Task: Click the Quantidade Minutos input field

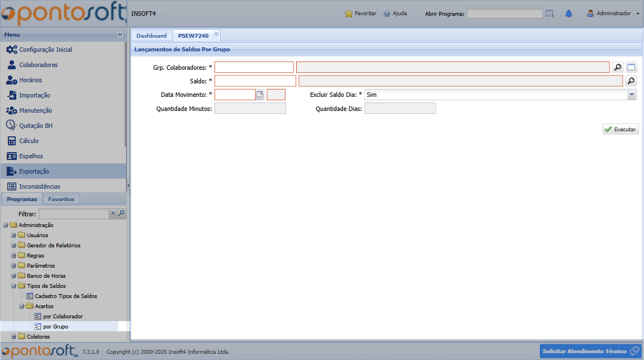Action: point(250,108)
